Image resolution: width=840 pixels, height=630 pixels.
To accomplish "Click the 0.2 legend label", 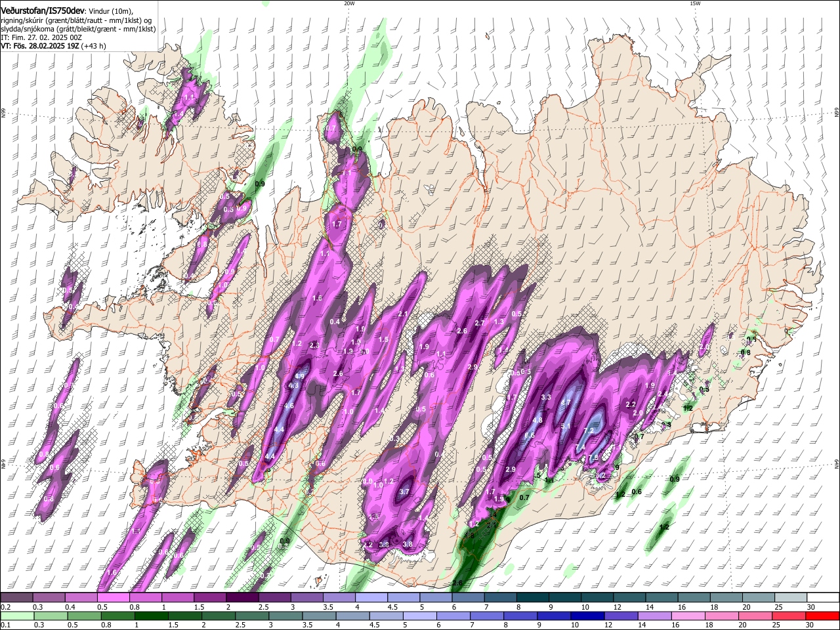I will coord(6,607).
